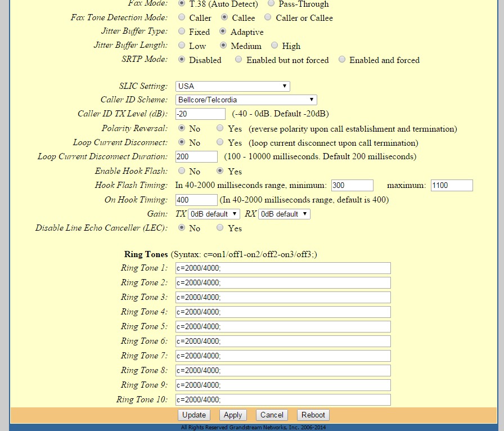
Task: Set Loop Current Disconnect to Yes
Action: coord(220,142)
